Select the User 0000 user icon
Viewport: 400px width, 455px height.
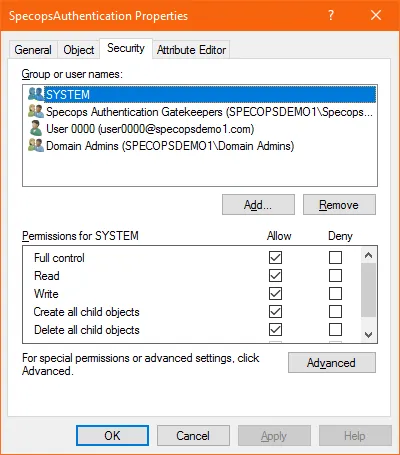pyautogui.click(x=36, y=129)
